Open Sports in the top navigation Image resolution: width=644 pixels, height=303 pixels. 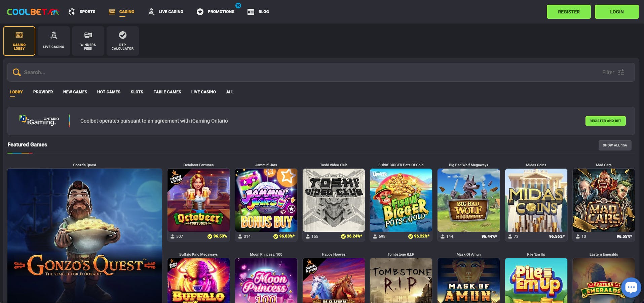(x=82, y=12)
